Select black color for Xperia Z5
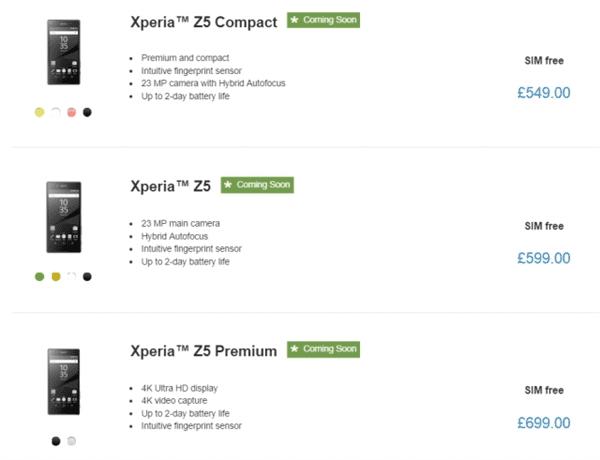Screen dimensions: 600x460 87,276
